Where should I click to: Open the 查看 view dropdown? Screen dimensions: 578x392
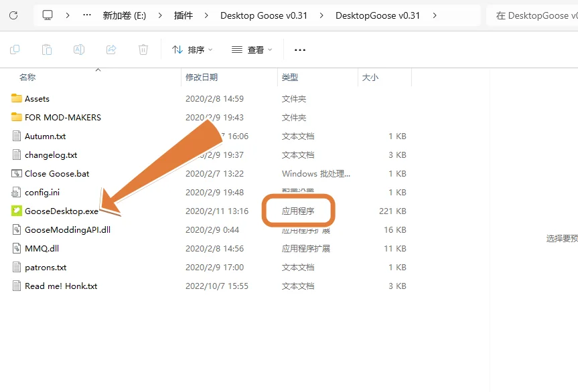(252, 50)
